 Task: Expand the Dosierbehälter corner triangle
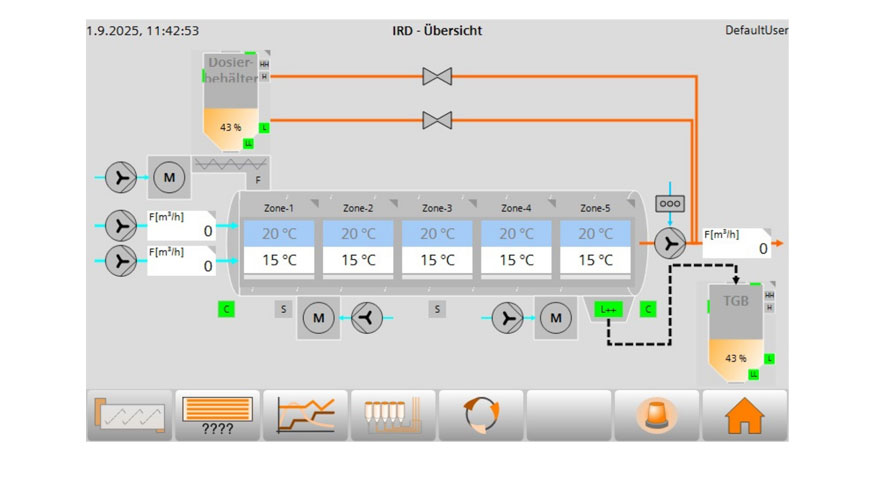coord(267,53)
